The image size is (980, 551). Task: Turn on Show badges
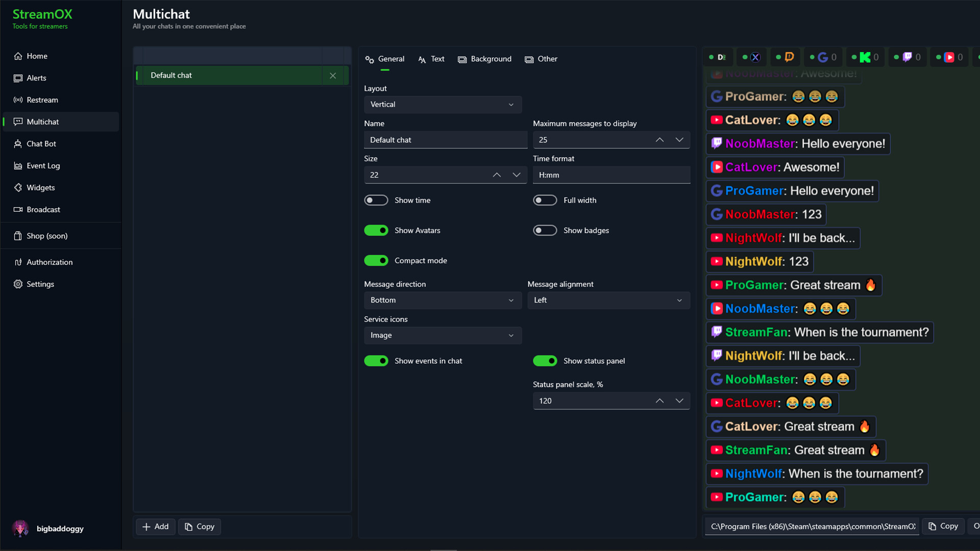[x=545, y=231]
